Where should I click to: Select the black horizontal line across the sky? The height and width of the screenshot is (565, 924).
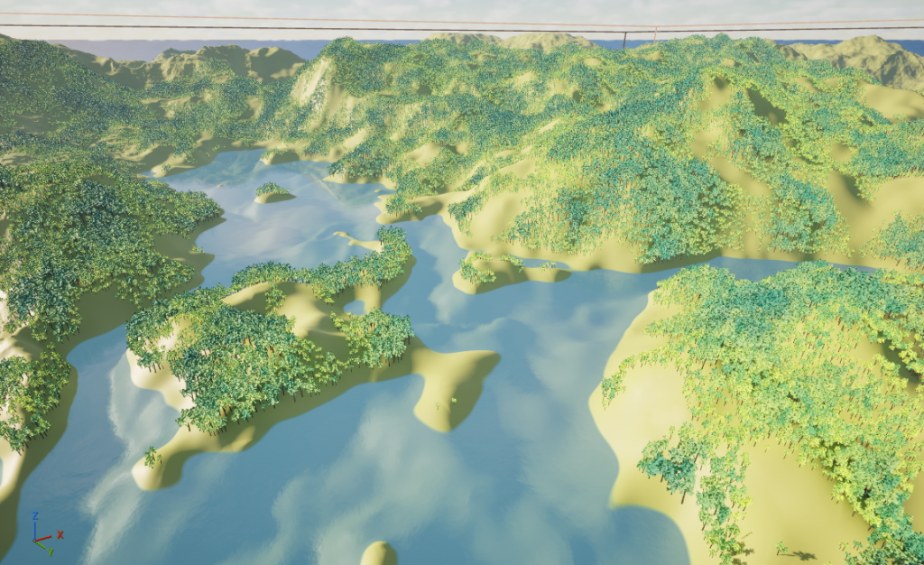[271, 28]
